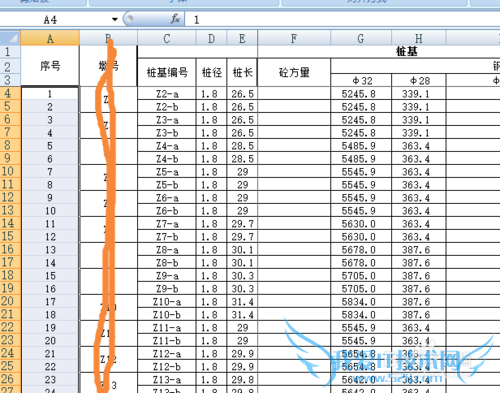Select cell Z3-a
Screen dimensions: 500x393
pyautogui.click(x=167, y=120)
